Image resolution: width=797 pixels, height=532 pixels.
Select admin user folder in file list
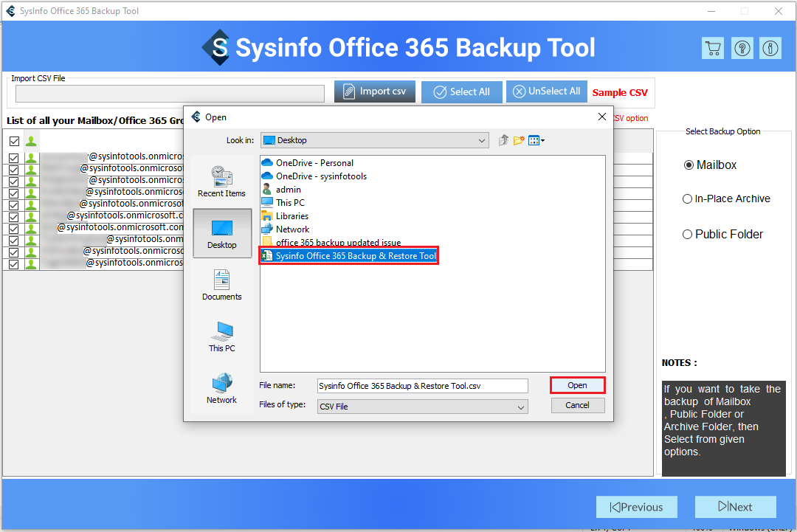point(282,189)
